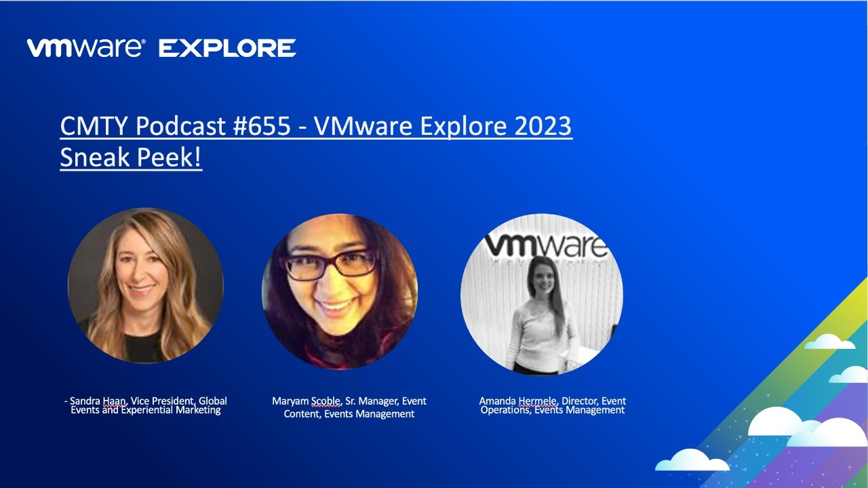Screen dimensions: 868x488
Task: Click the caption 'Amanda Hermele, Director, Event Operations'
Action: coord(553,405)
